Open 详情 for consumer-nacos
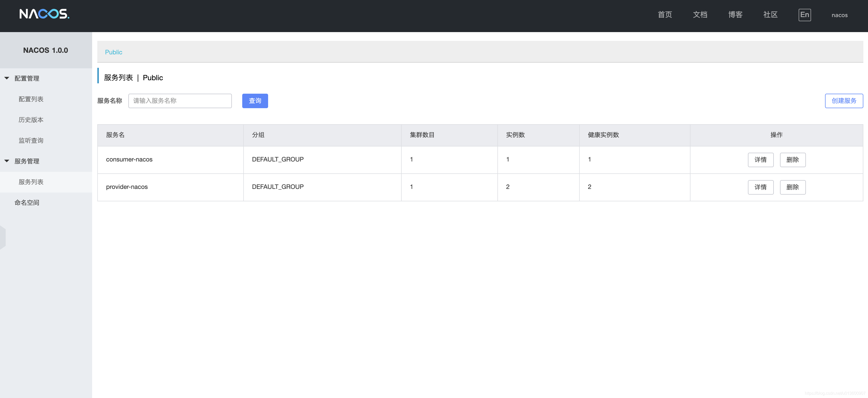 pyautogui.click(x=761, y=160)
